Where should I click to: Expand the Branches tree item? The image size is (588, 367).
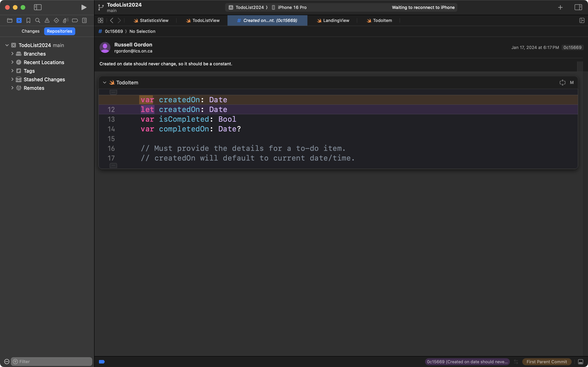(x=12, y=54)
